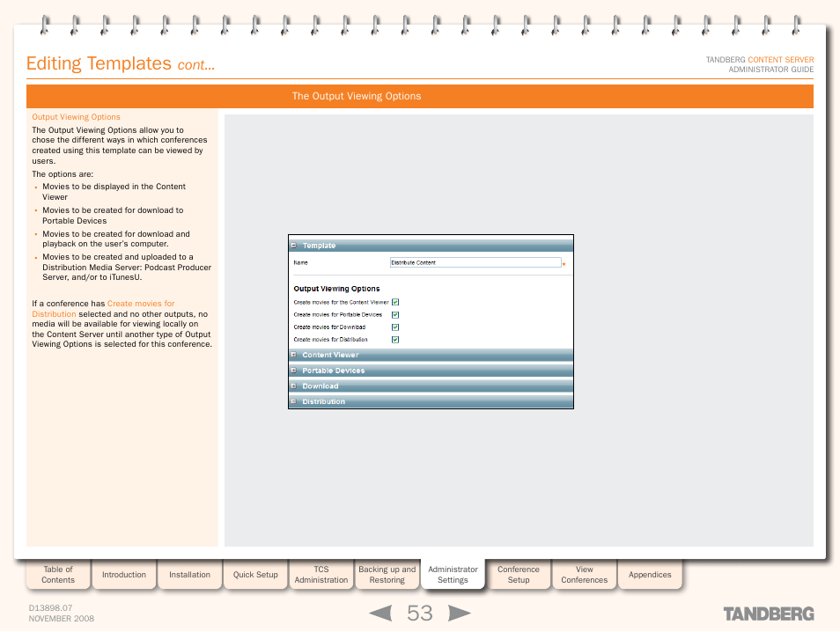Viewport: 840px width, 632px height.
Task: Click the TANDBERG CONTENT SERVER header text
Action: 760,60
